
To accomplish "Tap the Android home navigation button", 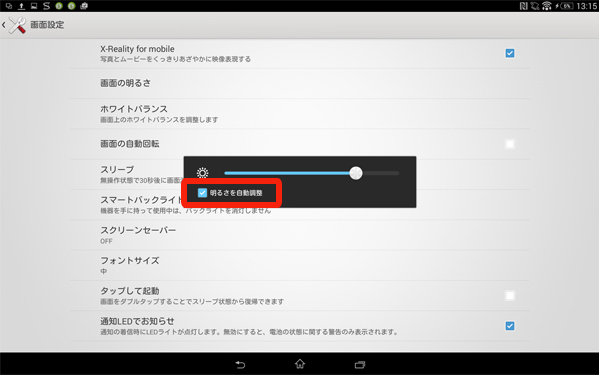I will (x=300, y=364).
